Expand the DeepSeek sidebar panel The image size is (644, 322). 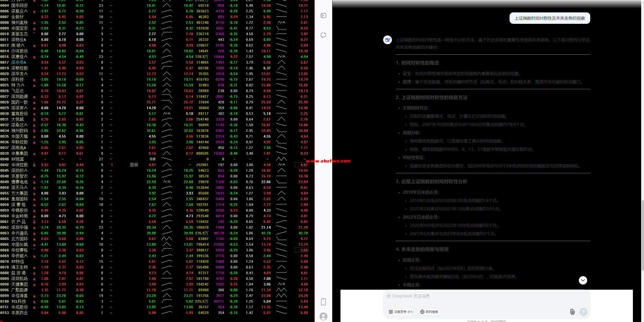coord(323,16)
